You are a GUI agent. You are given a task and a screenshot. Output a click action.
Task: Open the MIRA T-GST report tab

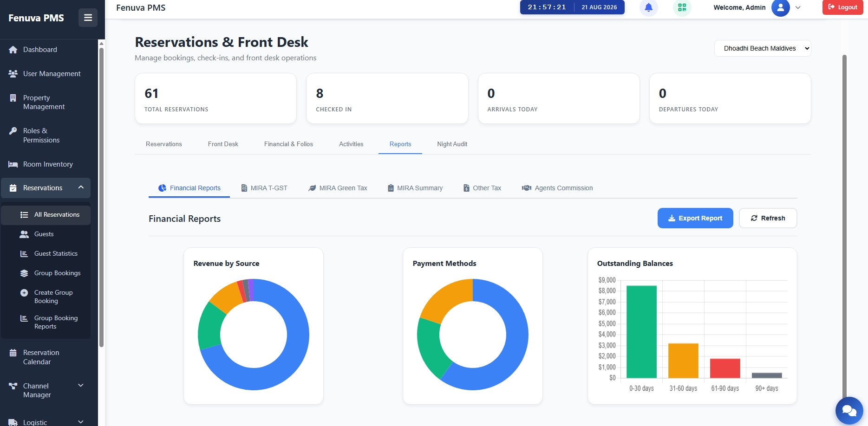click(264, 188)
